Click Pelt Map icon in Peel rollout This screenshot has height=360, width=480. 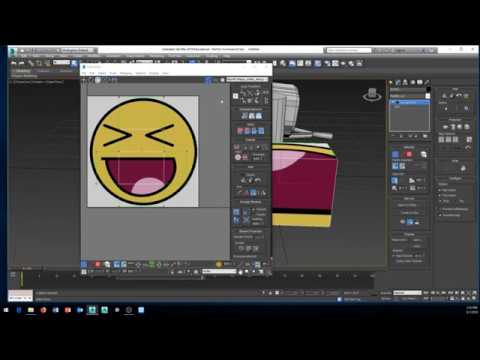[x=466, y=96]
